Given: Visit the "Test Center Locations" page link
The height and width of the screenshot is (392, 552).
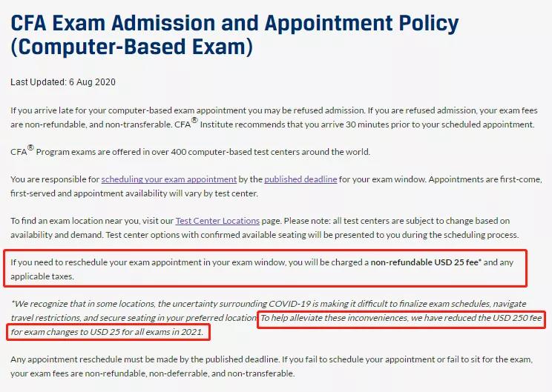Looking at the screenshot, I should pos(217,221).
